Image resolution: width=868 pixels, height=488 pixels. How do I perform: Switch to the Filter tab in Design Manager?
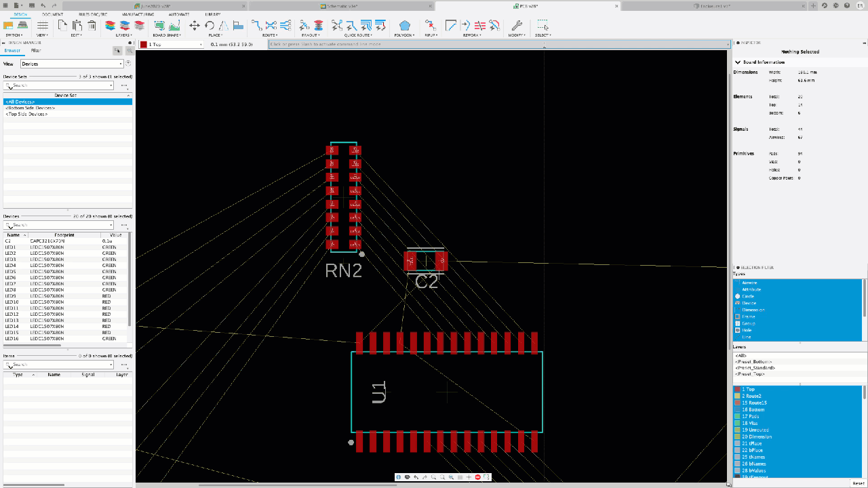click(x=35, y=50)
